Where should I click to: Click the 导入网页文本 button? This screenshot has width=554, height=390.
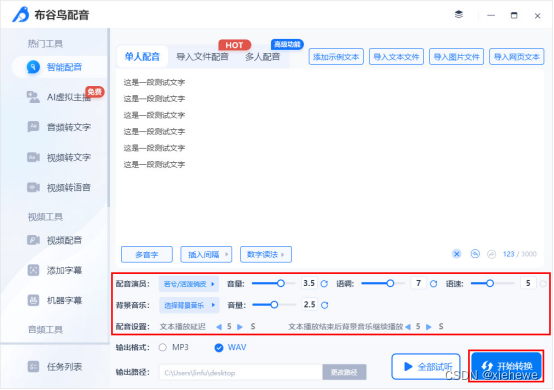coord(517,57)
